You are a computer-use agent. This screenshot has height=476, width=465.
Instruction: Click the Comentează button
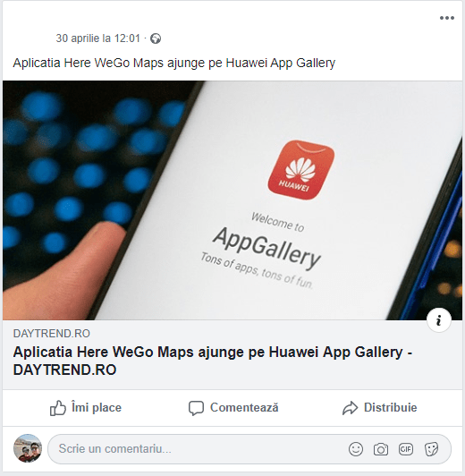click(x=233, y=408)
